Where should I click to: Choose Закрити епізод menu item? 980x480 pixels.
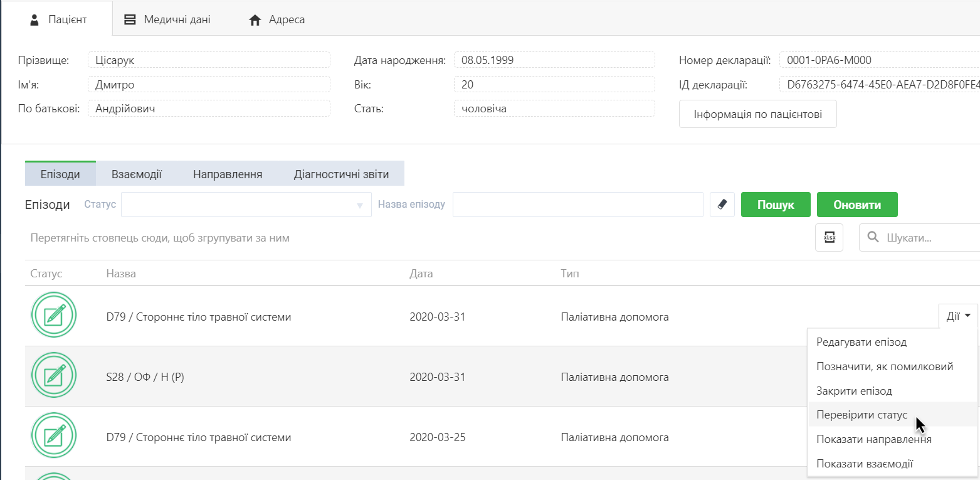892,391
